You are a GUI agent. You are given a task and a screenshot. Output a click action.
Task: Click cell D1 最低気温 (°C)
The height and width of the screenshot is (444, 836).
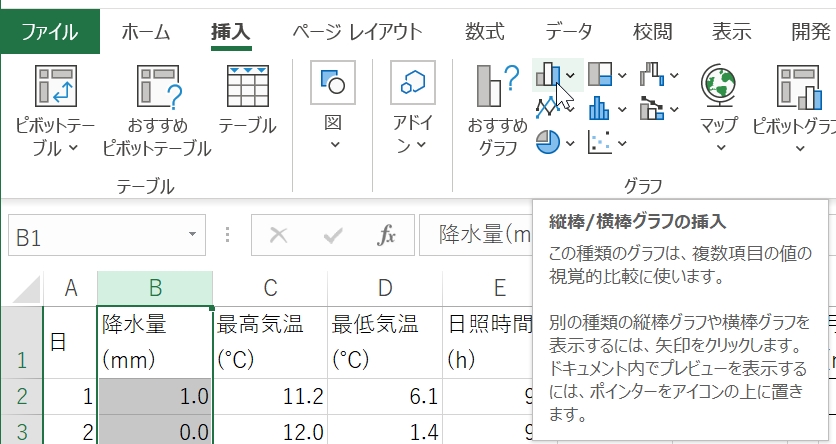coord(385,343)
